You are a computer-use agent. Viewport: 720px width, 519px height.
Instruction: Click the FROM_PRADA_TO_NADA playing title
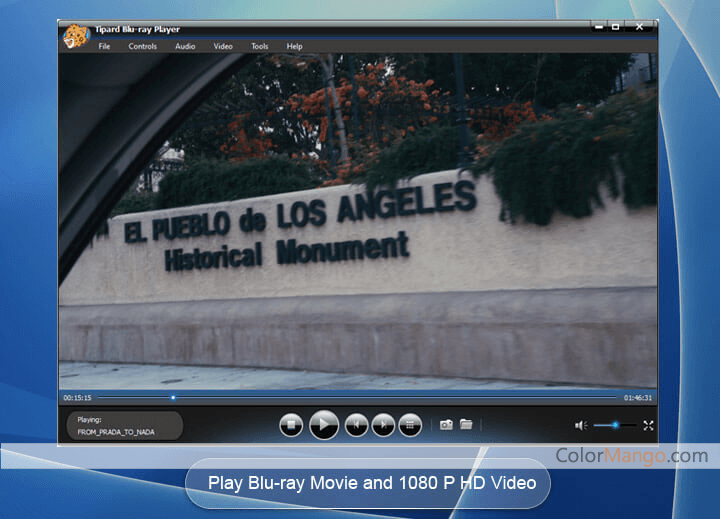click(116, 432)
